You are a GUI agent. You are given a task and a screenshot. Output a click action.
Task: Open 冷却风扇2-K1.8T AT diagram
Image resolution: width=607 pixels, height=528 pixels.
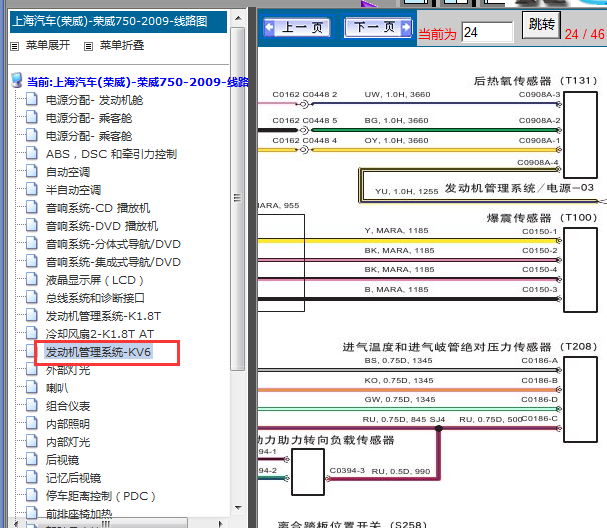tap(100, 334)
